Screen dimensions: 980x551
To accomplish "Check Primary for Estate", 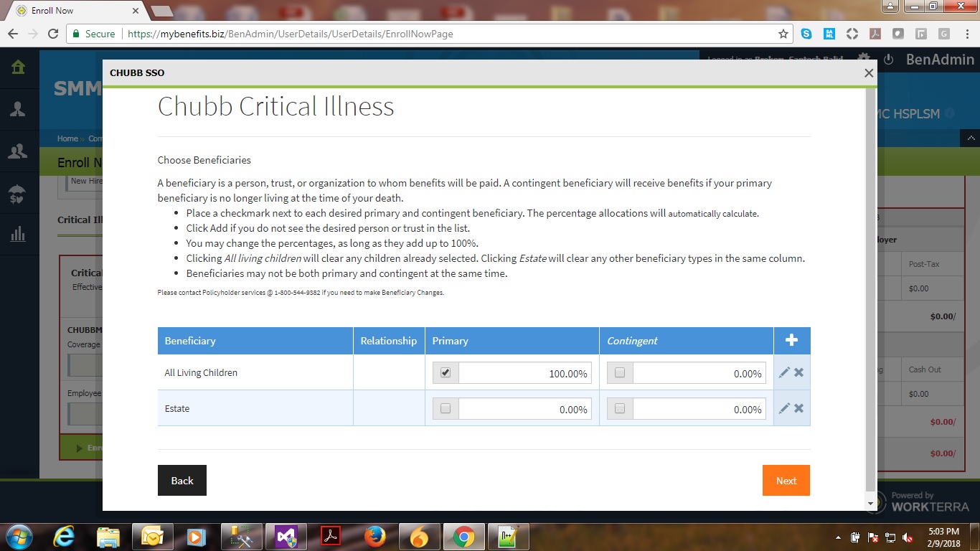I will 446,408.
